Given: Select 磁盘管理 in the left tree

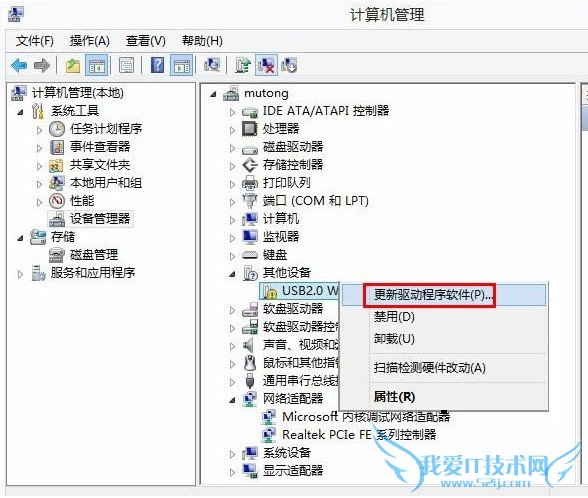Looking at the screenshot, I should click(94, 255).
